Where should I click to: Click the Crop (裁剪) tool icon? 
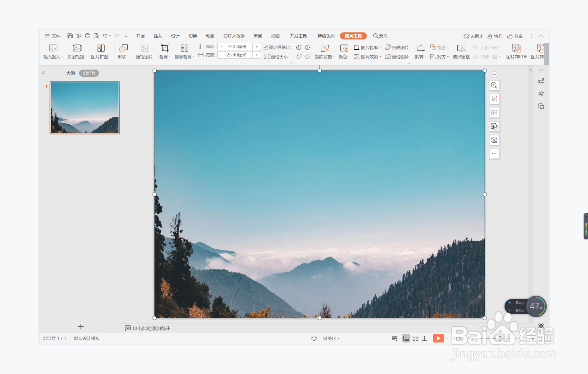coord(165,48)
